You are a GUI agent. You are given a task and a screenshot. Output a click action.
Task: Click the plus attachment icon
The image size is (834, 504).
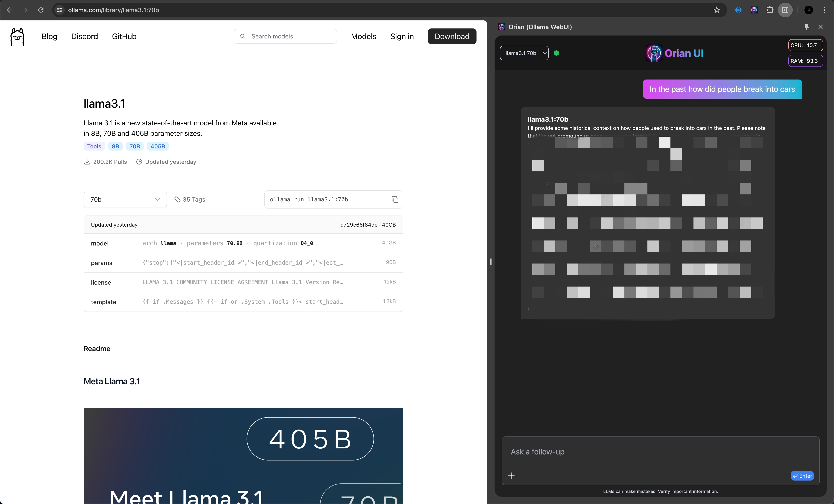coord(511,476)
